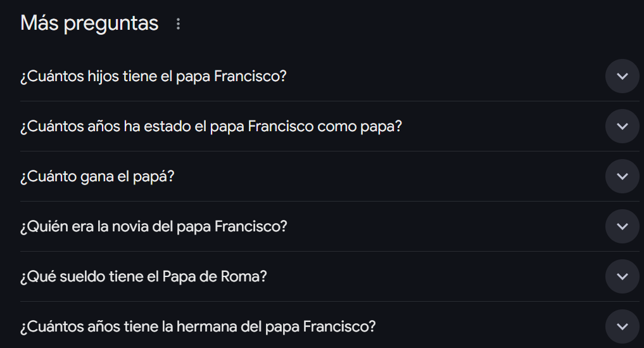Expand chevron for '¿Cuántos años ha estado... como papa?'
The image size is (644, 348).
(622, 126)
